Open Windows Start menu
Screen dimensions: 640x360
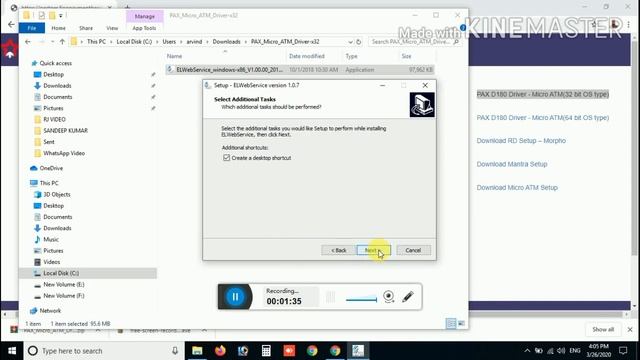tap(12, 351)
